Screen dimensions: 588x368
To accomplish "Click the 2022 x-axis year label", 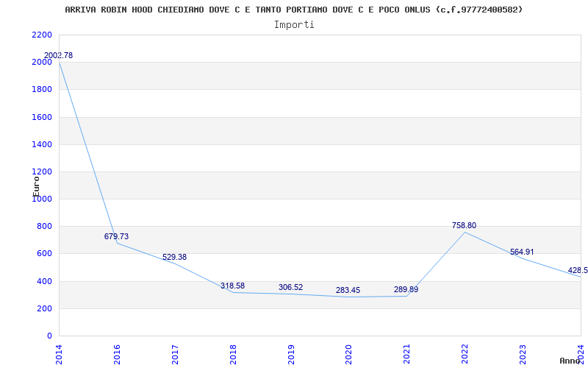I will click(465, 354).
